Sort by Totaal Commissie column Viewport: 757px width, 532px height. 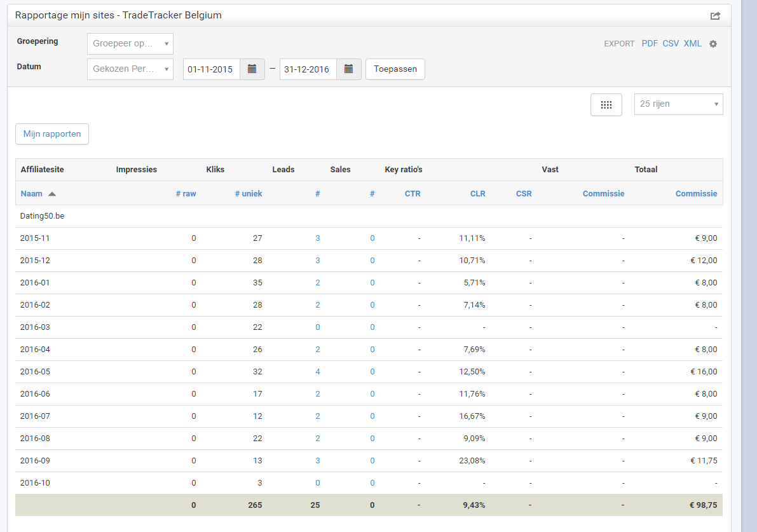tap(696, 194)
